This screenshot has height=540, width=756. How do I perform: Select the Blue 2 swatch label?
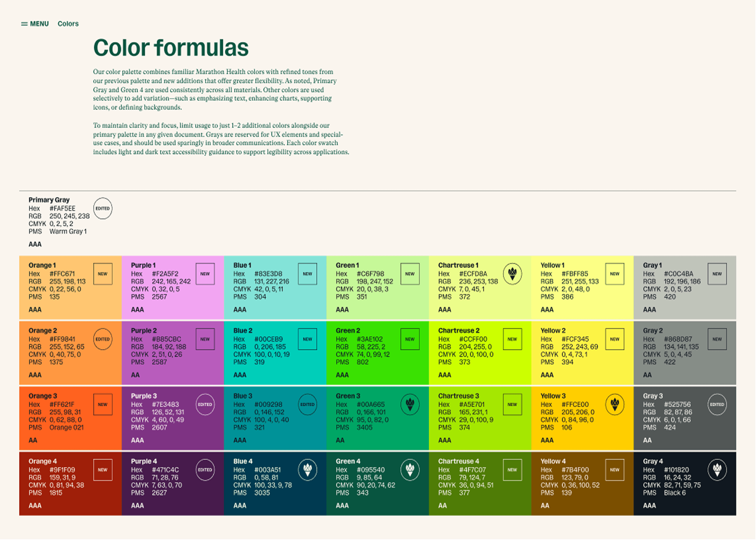coord(243,331)
